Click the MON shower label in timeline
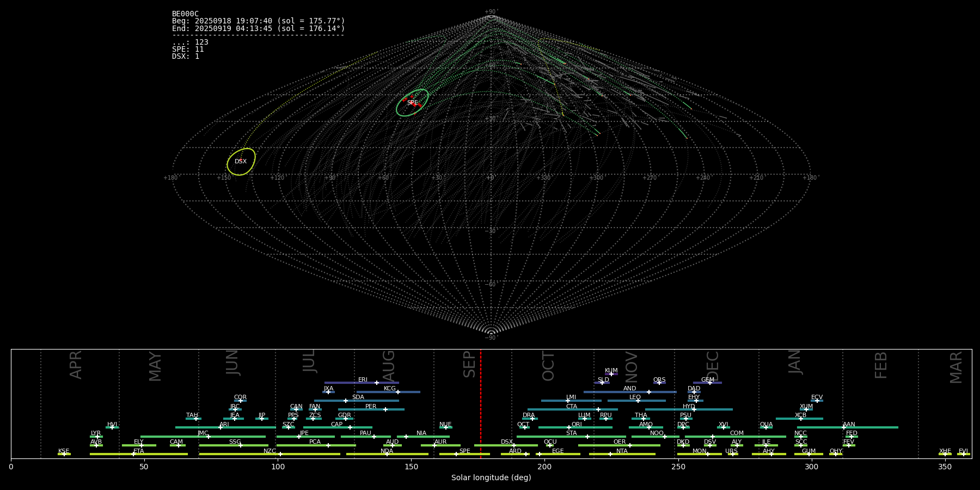This screenshot has width=980, height=490. coord(700,451)
